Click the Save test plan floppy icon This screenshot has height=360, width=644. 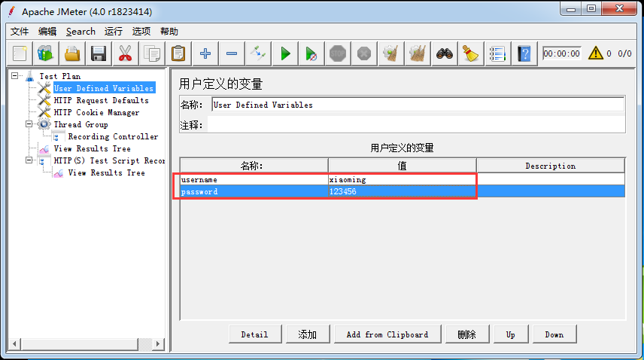(x=98, y=53)
